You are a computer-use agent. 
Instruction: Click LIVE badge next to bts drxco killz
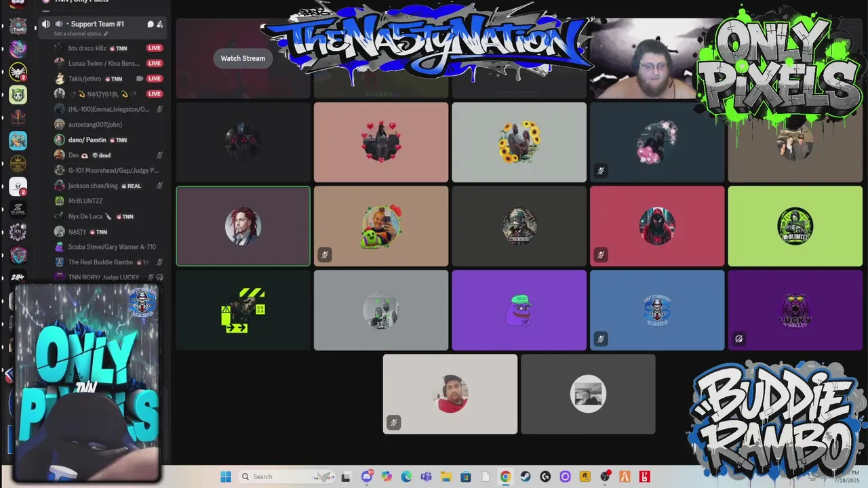pos(155,48)
